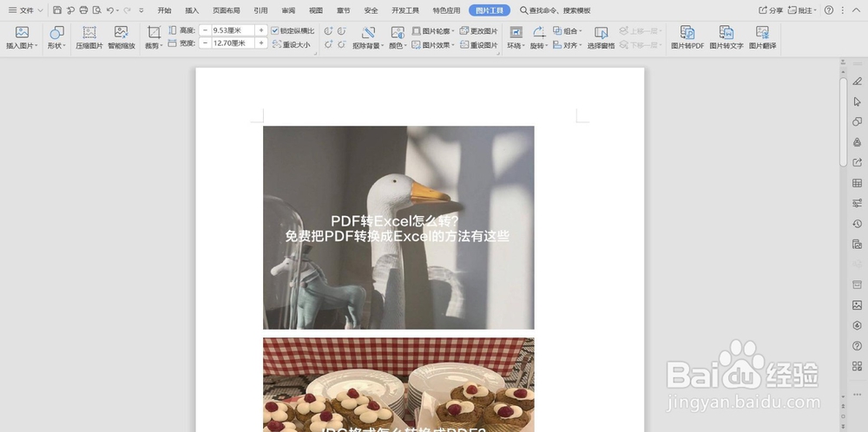Click the vertical scrollbar thumb
Viewport: 868px width, 432px height.
843,121
